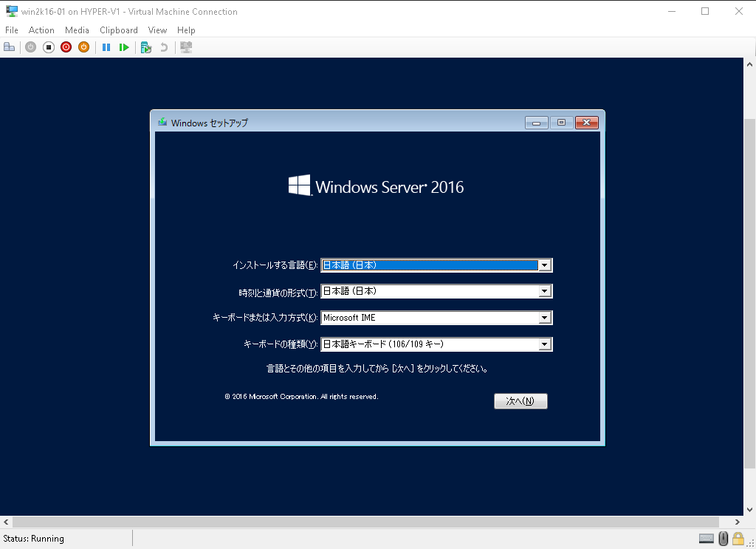Click the Enhanced Session toolbar icon
Viewport: 756px width, 549px height.
click(x=186, y=47)
